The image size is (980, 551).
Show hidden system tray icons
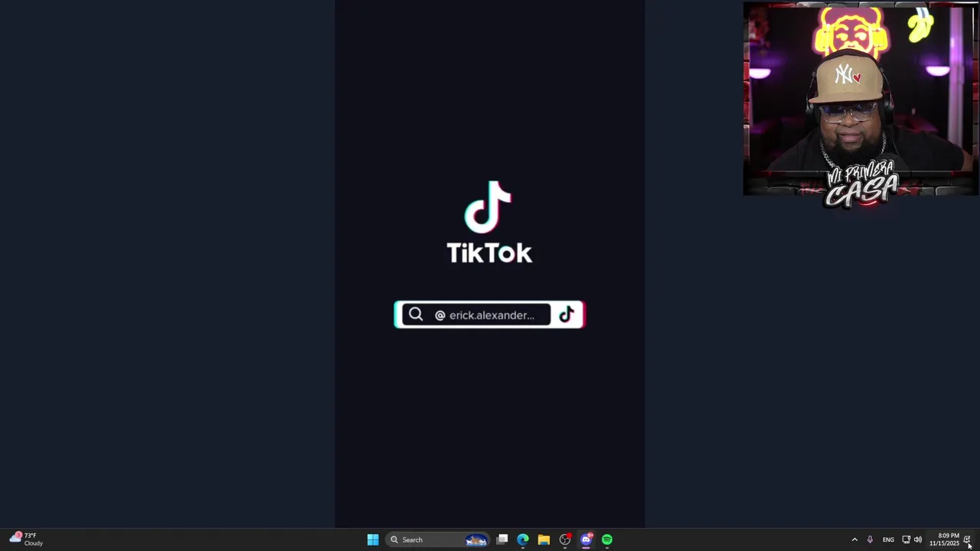coord(854,540)
